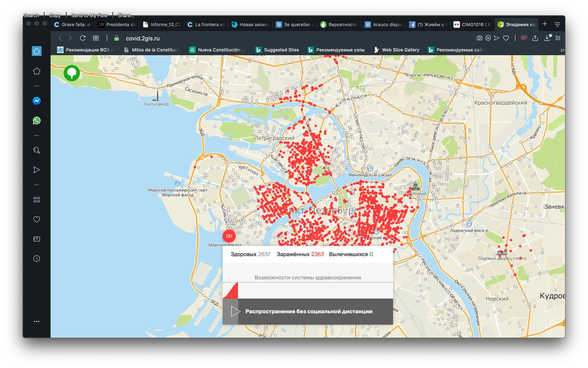Share page using the share icon

click(x=535, y=38)
